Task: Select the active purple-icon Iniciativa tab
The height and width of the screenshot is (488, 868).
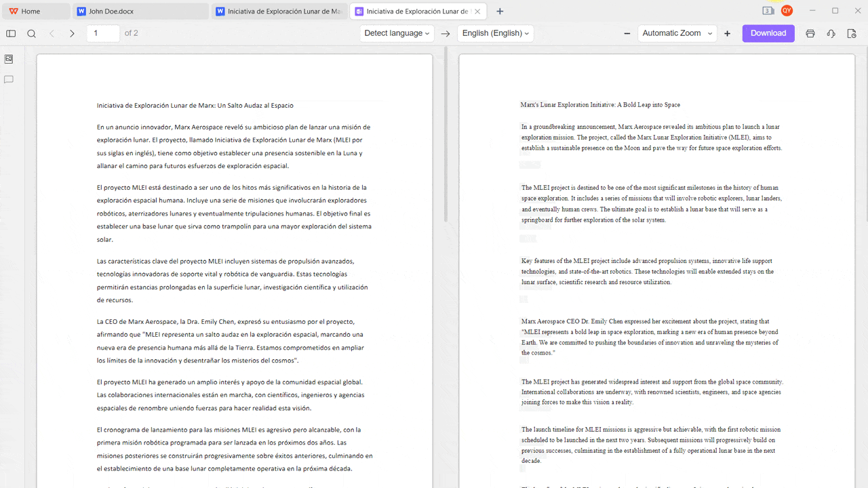Action: coord(418,12)
